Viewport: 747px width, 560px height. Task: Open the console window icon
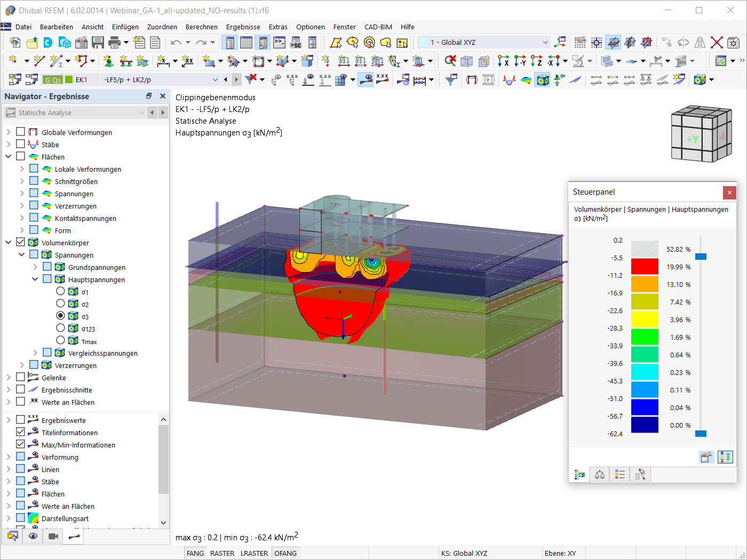click(280, 42)
